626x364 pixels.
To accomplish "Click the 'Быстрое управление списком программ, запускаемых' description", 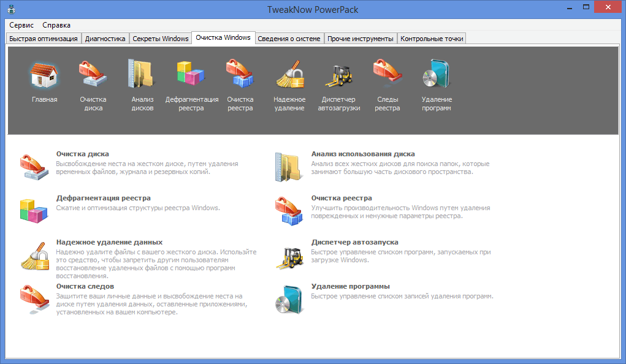I will pyautogui.click(x=401, y=256).
